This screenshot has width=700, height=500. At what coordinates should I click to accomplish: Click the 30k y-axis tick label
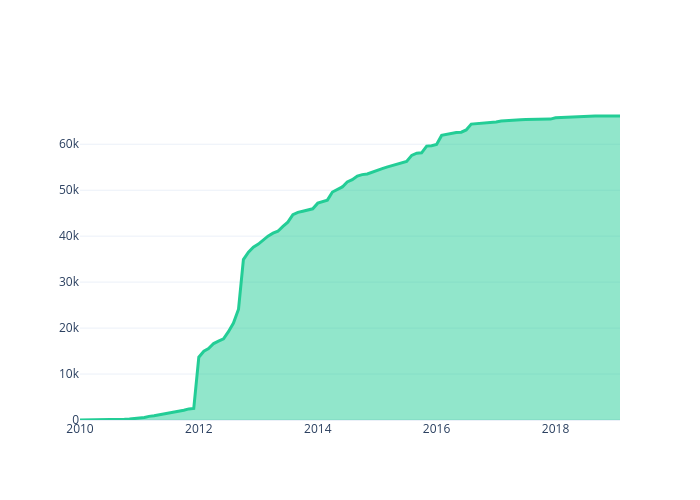68,282
